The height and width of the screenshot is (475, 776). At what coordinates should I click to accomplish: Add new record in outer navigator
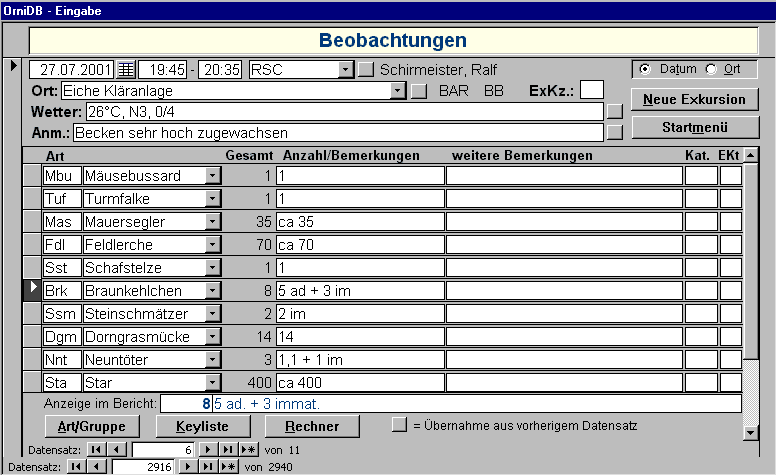coord(229,467)
